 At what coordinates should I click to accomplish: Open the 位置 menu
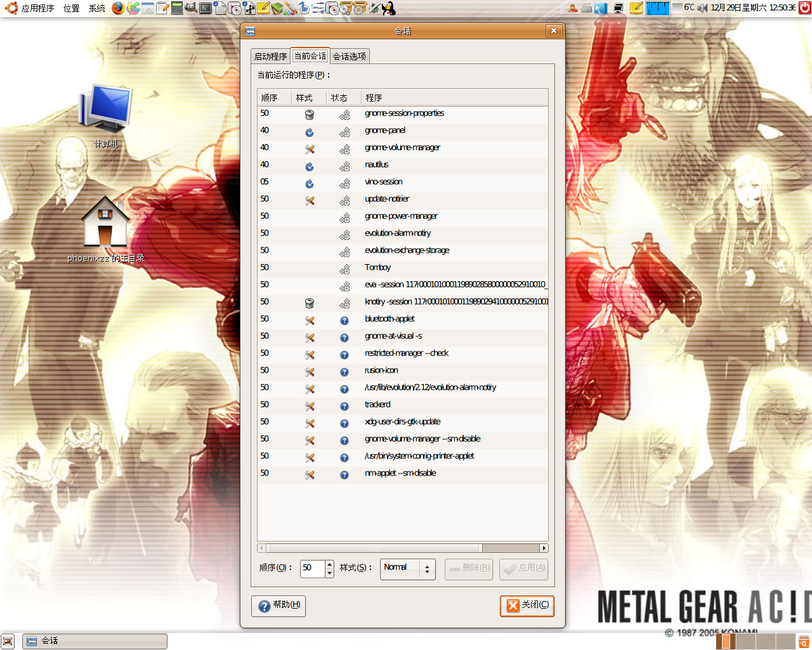click(x=72, y=8)
